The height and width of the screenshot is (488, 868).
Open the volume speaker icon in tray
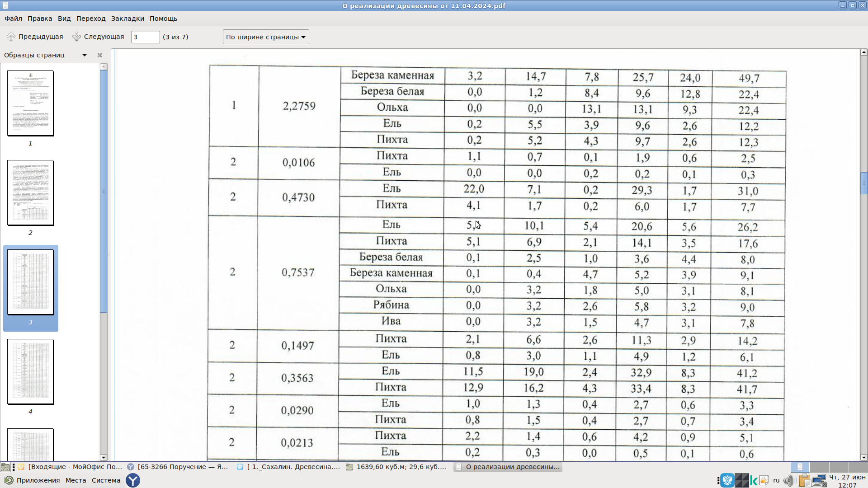(x=789, y=480)
